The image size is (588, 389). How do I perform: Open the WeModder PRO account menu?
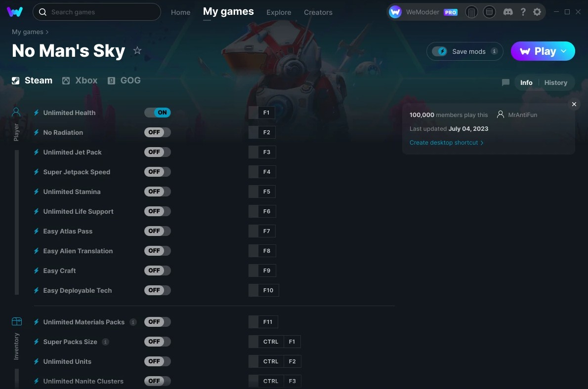coord(423,12)
